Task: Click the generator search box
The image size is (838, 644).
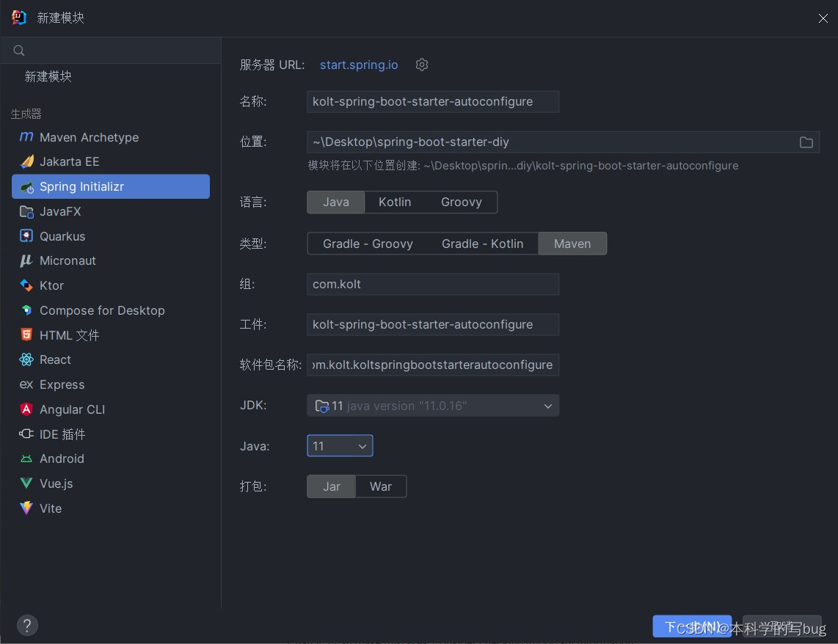Action: 111,51
